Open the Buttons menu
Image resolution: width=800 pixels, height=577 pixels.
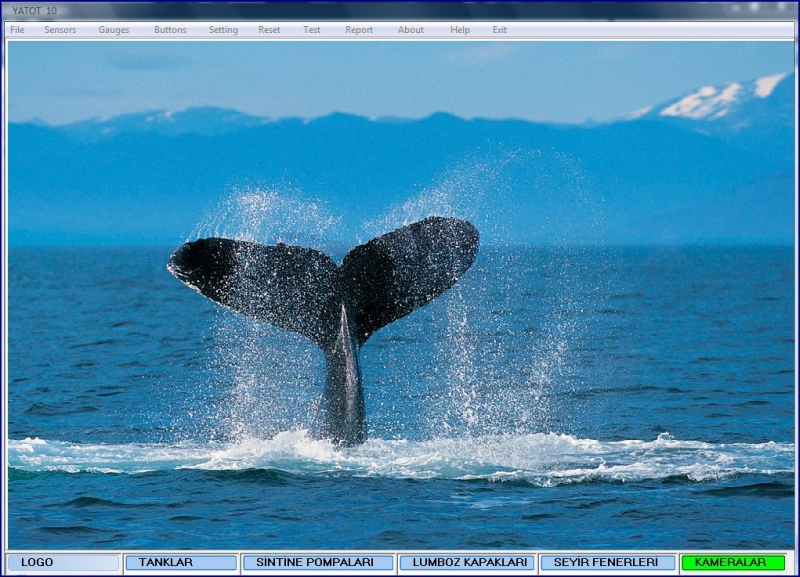(x=170, y=30)
